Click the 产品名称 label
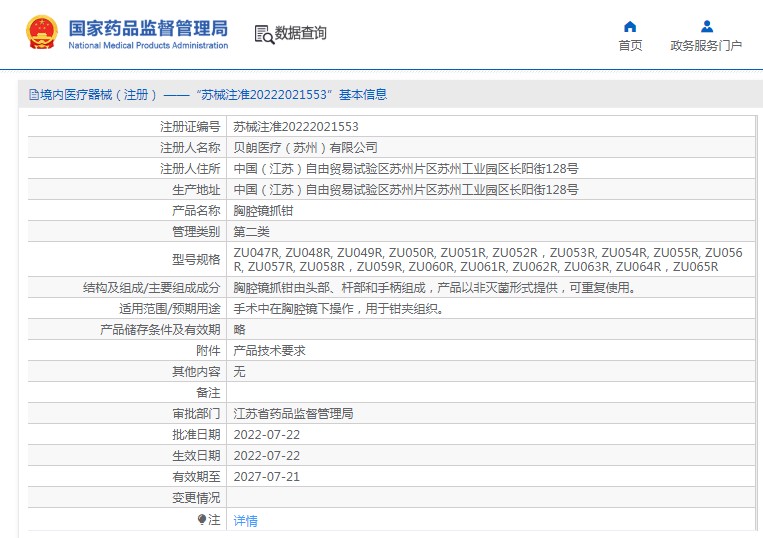Viewport: 763px width, 538px height. coord(196,211)
